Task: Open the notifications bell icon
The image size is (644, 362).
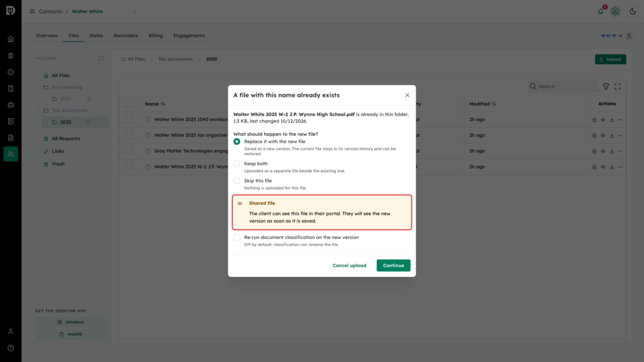Action: pos(601,11)
